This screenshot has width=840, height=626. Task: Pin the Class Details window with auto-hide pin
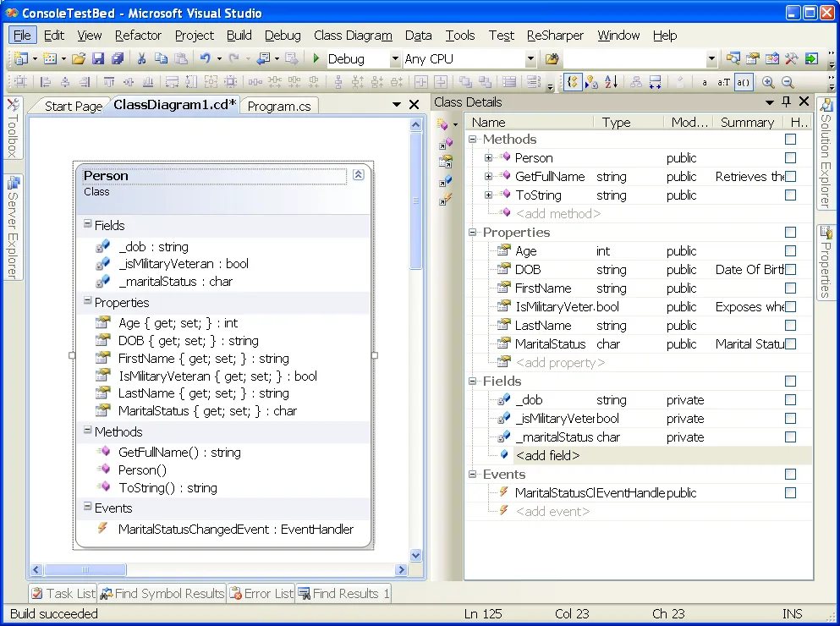coord(786,102)
